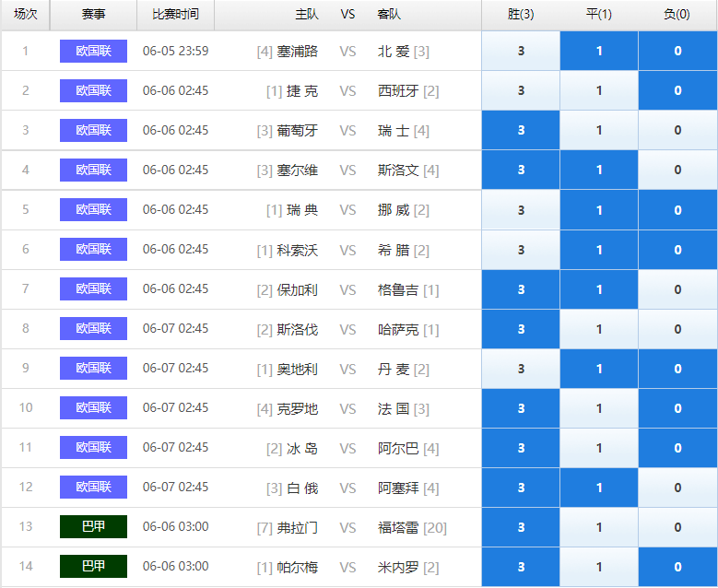The width and height of the screenshot is (718, 588).
Task: Toggle loss (0) for 克罗地 vs 法国
Action: tap(677, 408)
